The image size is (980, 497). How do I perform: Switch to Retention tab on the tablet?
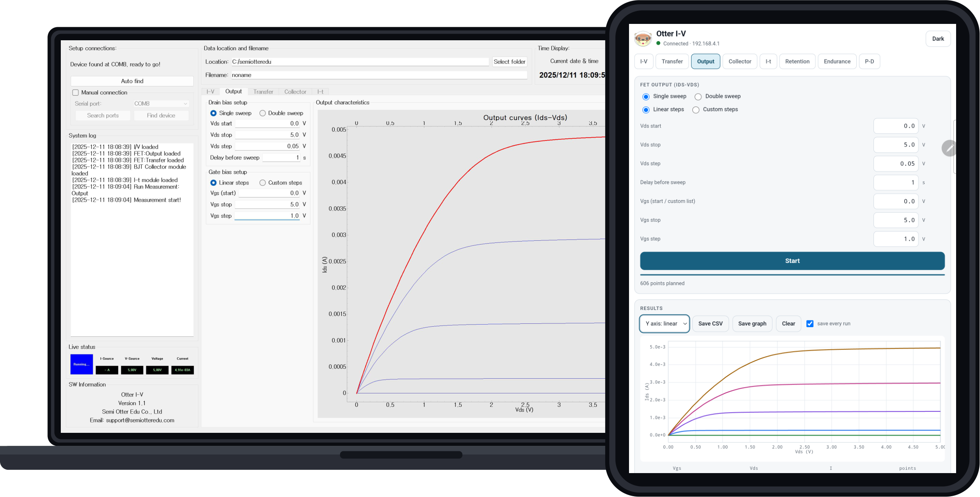pos(797,62)
